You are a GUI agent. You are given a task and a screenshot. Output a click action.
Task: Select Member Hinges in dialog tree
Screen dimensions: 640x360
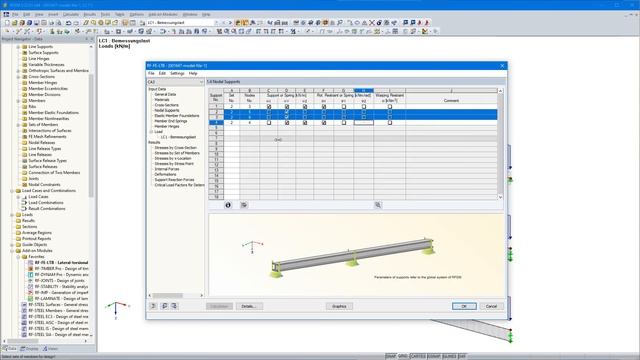pos(167,126)
